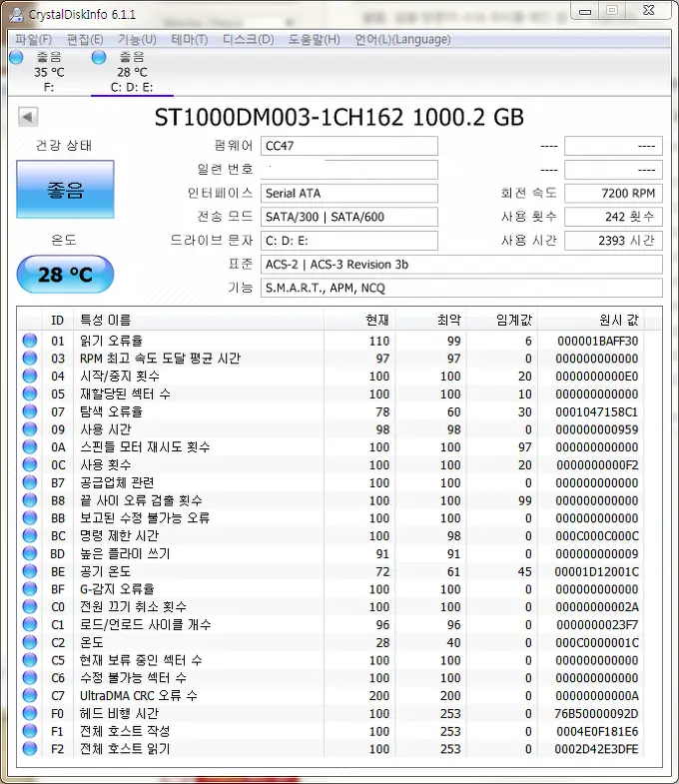This screenshot has width=679, height=784.
Task: Open the 도움말(H) menu
Action: [x=314, y=40]
